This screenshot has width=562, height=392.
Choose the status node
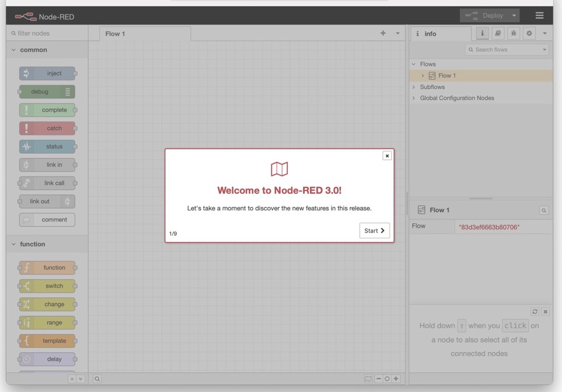pos(47,147)
